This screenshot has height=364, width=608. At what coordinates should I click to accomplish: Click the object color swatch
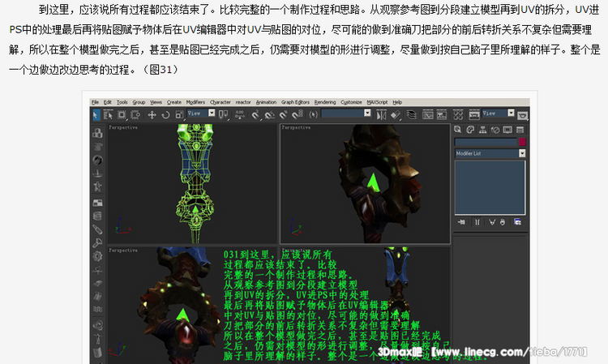(x=522, y=142)
